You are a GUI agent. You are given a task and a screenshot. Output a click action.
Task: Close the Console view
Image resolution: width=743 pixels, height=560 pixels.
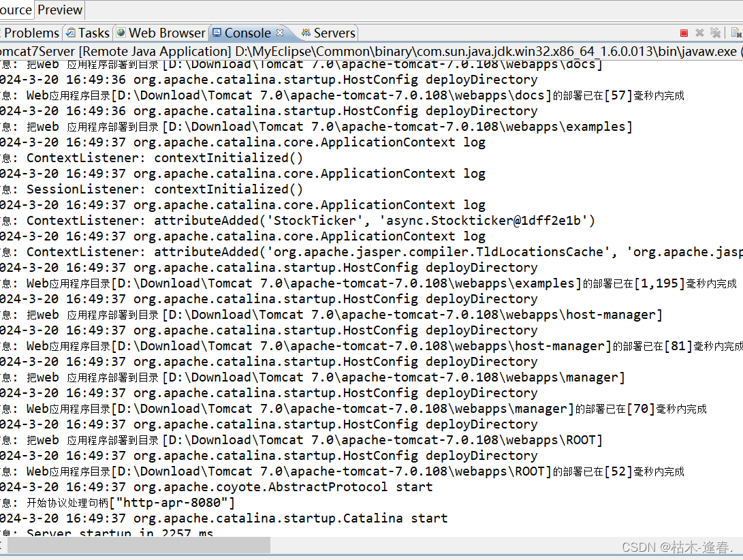[x=280, y=31]
